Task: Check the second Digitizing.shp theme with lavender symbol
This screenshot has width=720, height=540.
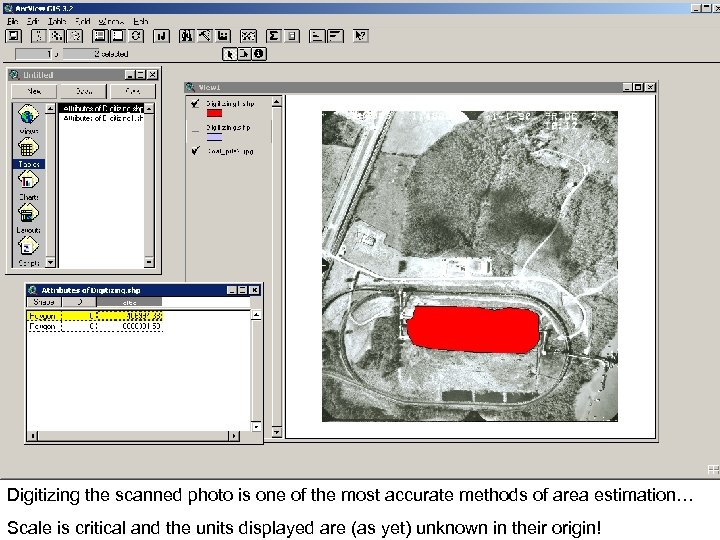Action: [x=196, y=131]
